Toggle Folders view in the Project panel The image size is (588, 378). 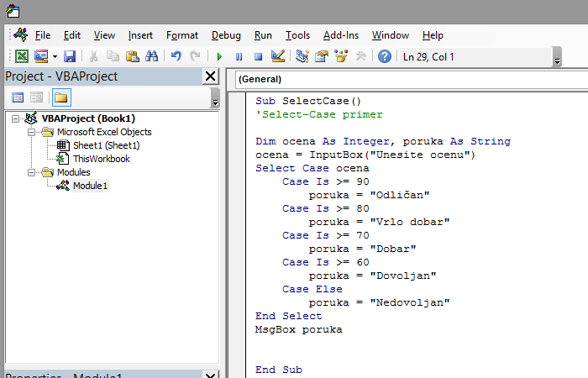61,97
